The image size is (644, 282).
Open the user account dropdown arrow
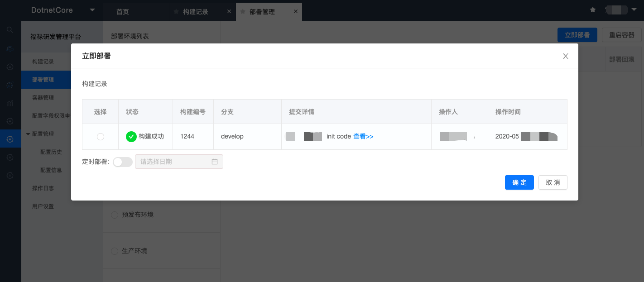pos(634,10)
